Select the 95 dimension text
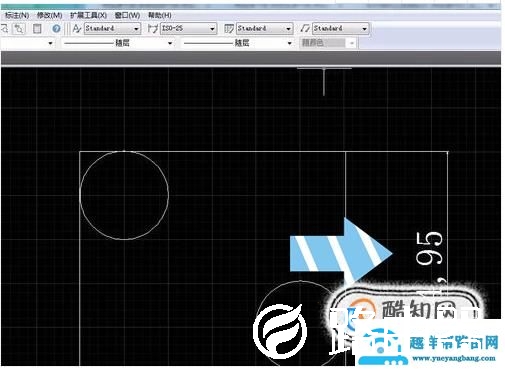The image size is (505, 369). click(x=430, y=248)
